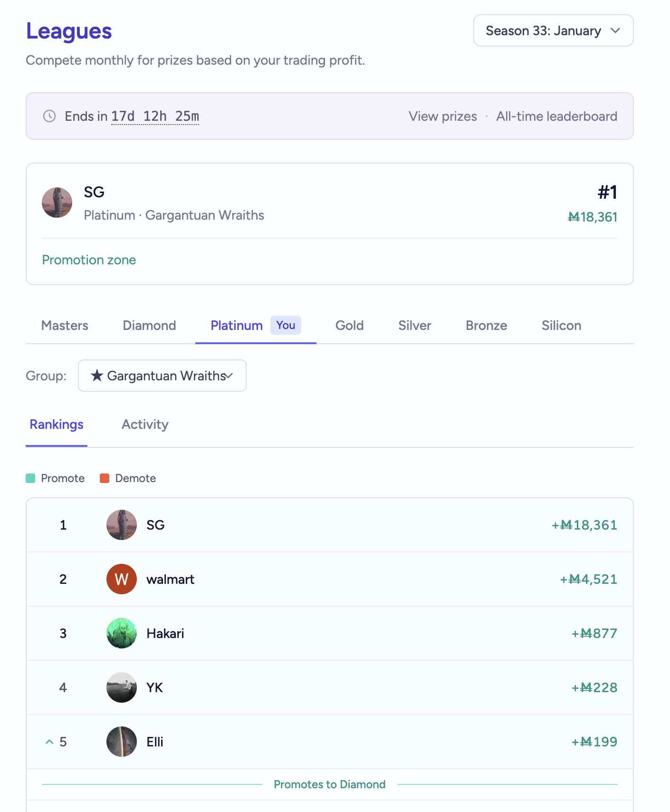Switch to the Gold league tab

(x=349, y=326)
